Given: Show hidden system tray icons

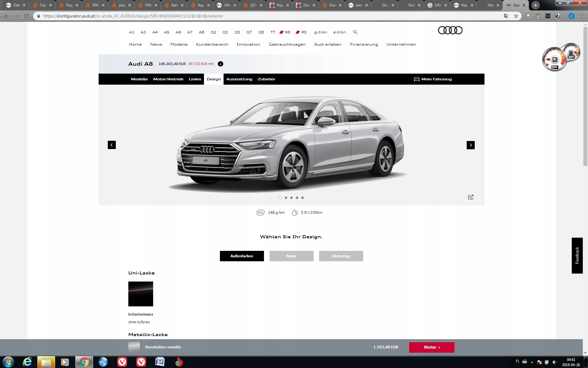Looking at the screenshot, I should click(x=532, y=362).
